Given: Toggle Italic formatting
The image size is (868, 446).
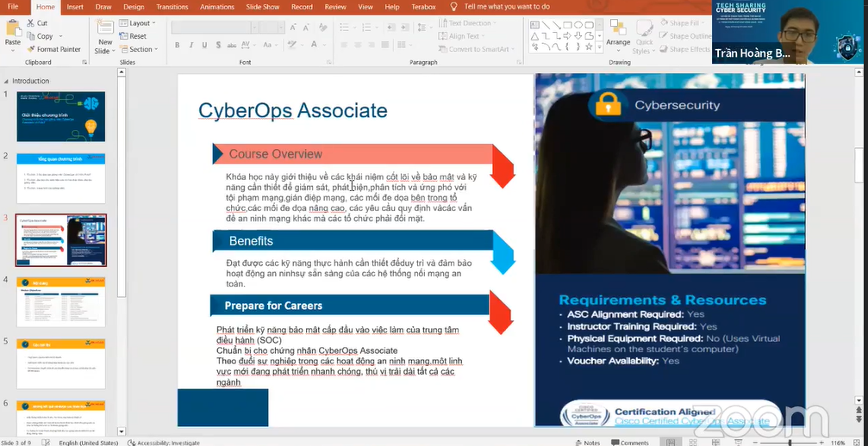Looking at the screenshot, I should (x=191, y=45).
